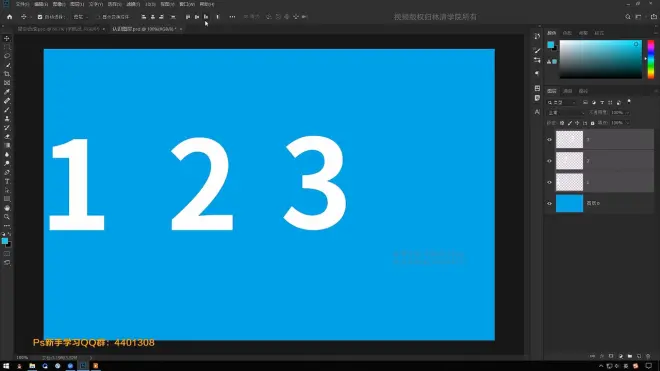This screenshot has width=660, height=371.
Task: Select the Pen tool
Action: pyautogui.click(x=7, y=172)
